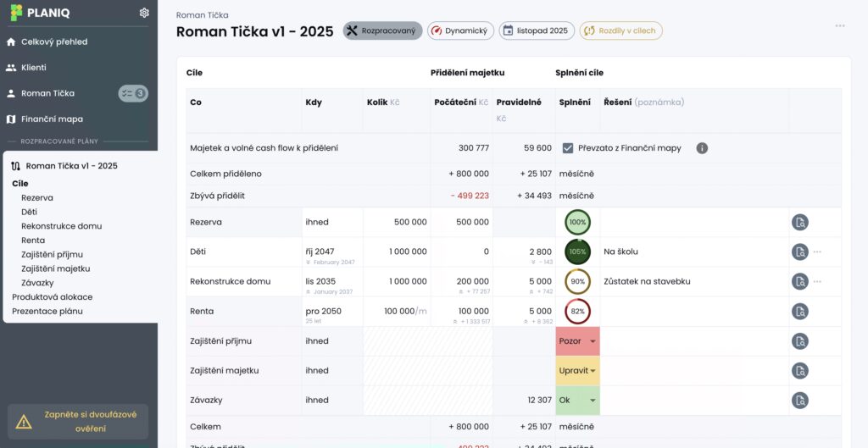Open document icon in the Závazky row
This screenshot has width=868, height=448.
click(799, 401)
